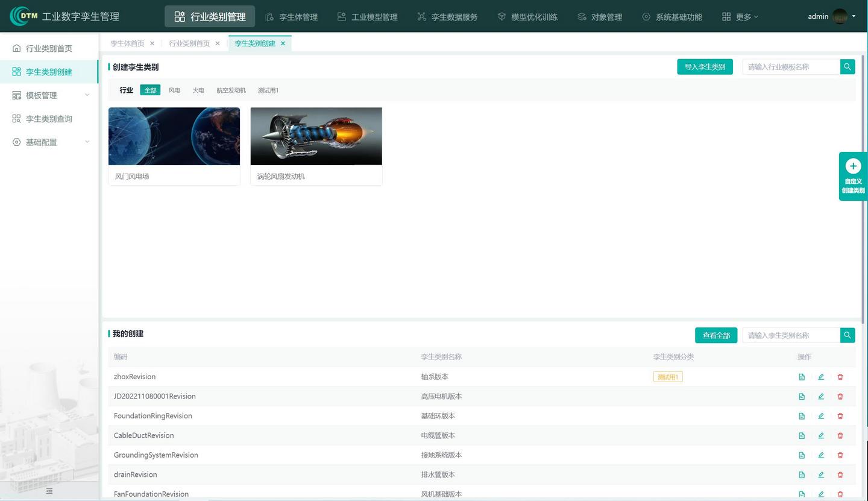The height and width of the screenshot is (501, 868).
Task: Filter industries by 火电
Action: (198, 90)
